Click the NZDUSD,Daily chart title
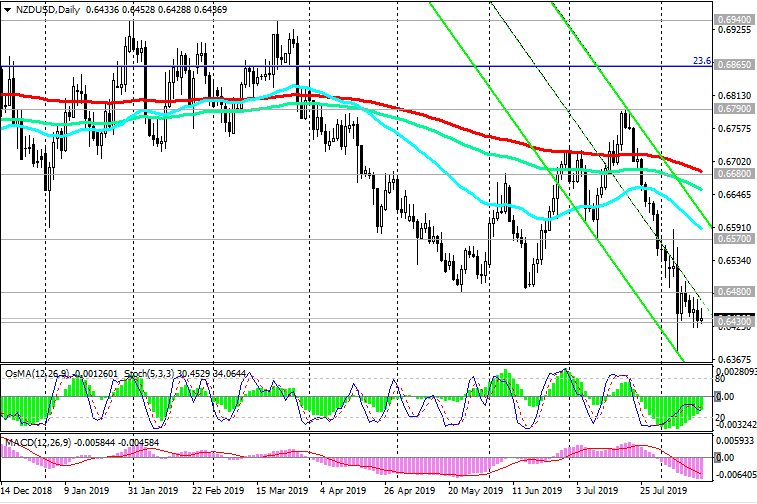The height and width of the screenshot is (504, 757). tap(46, 8)
